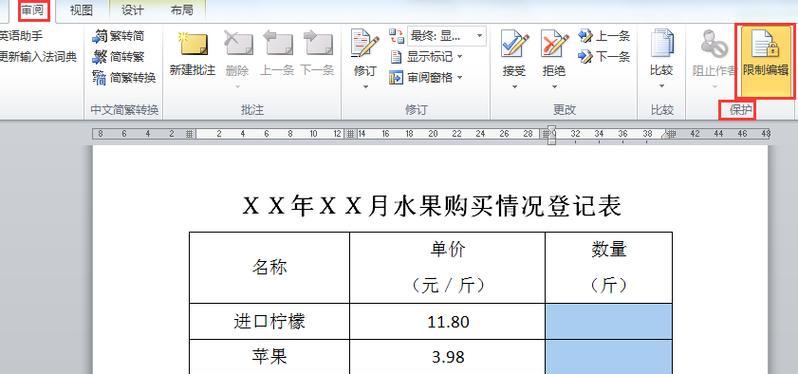Expand the 显示标记 show markup menu
Image resolution: width=798 pixels, height=374 pixels.
pyautogui.click(x=426, y=56)
